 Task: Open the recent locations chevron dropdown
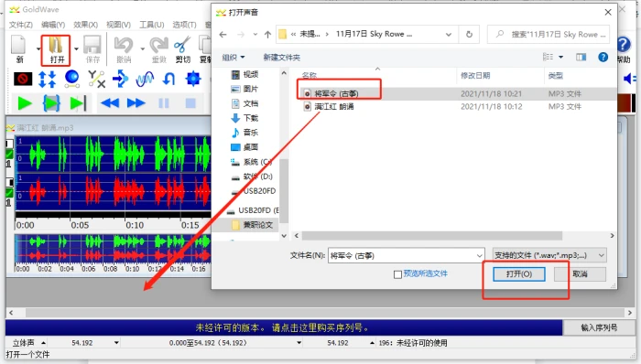click(x=255, y=34)
